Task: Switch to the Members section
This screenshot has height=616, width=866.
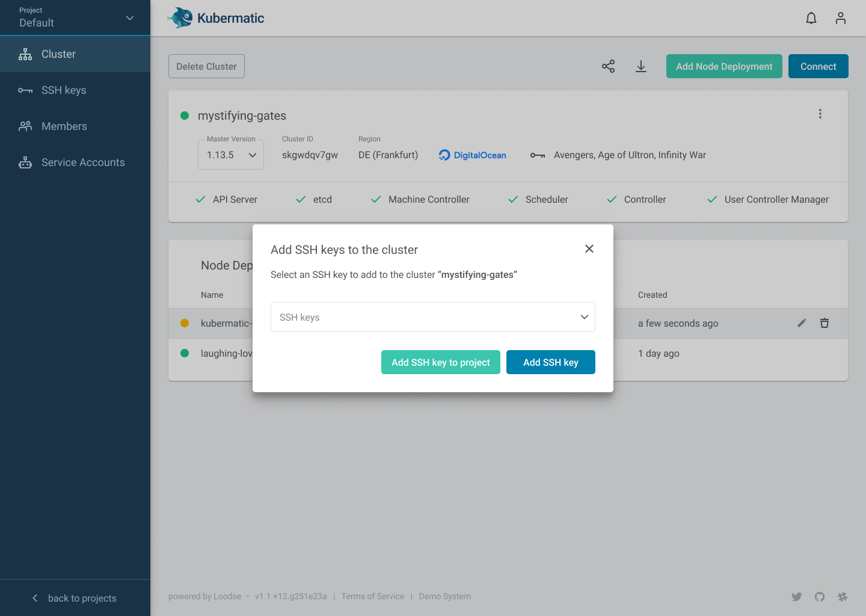Action: [64, 126]
